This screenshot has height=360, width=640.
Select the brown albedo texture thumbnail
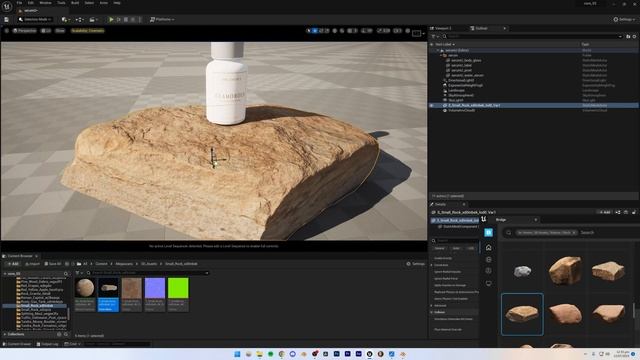pyautogui.click(x=131, y=294)
